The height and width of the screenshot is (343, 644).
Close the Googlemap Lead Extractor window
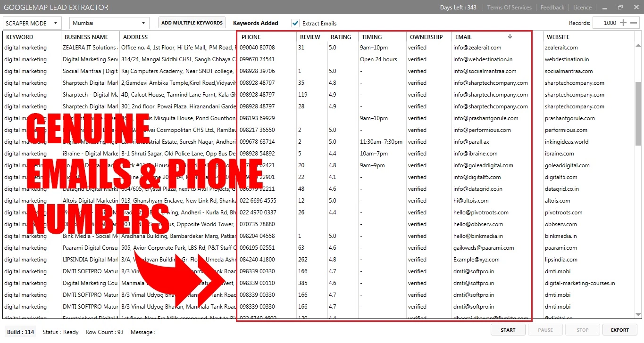[x=635, y=7]
